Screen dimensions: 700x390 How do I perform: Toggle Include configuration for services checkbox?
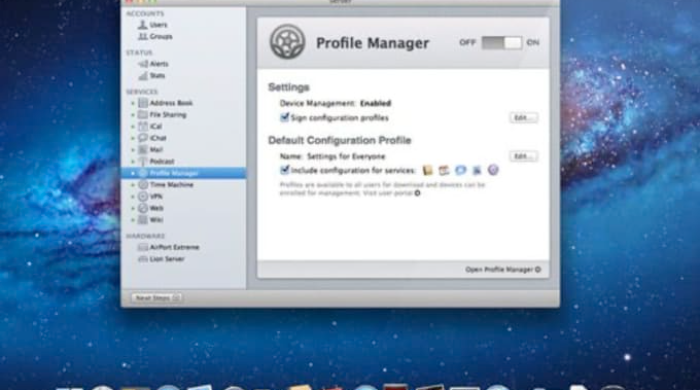(x=284, y=170)
